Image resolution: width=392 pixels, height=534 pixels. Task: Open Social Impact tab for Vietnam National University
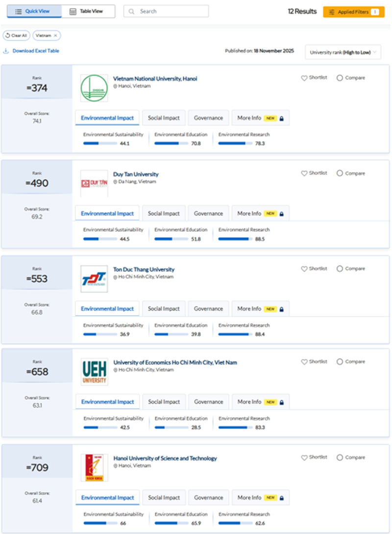coord(164,118)
